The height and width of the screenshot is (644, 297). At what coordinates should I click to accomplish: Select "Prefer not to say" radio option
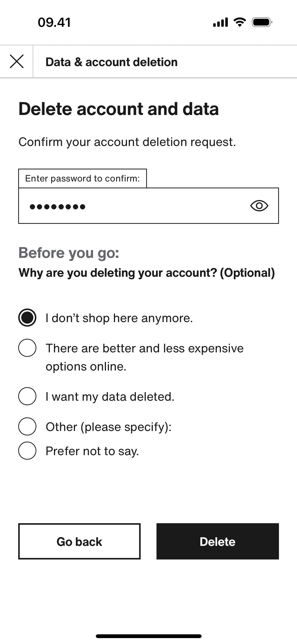27,451
